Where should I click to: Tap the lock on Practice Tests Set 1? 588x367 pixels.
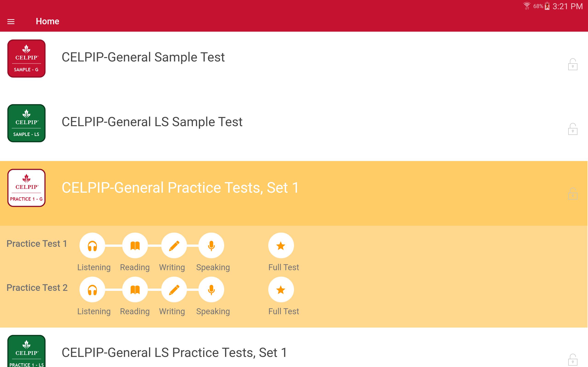click(x=572, y=194)
